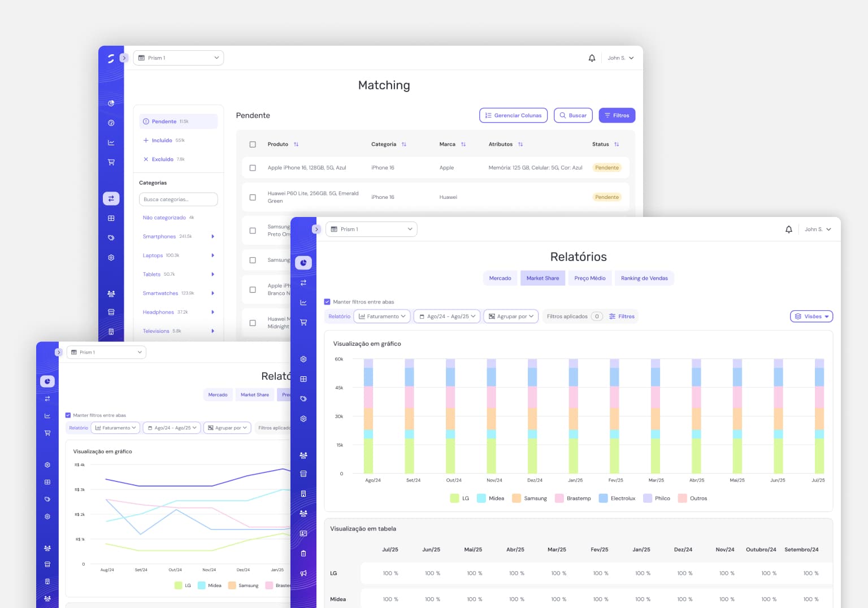
Task: Click the line chart icon in the Matching sidebar
Action: 111,143
